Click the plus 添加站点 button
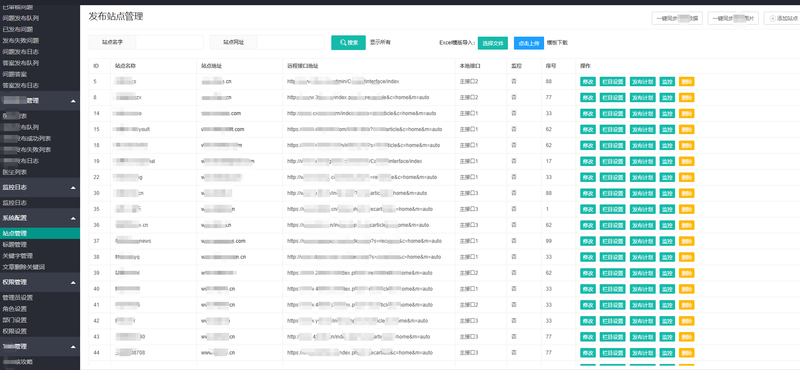The width and height of the screenshot is (800, 370). [x=783, y=18]
